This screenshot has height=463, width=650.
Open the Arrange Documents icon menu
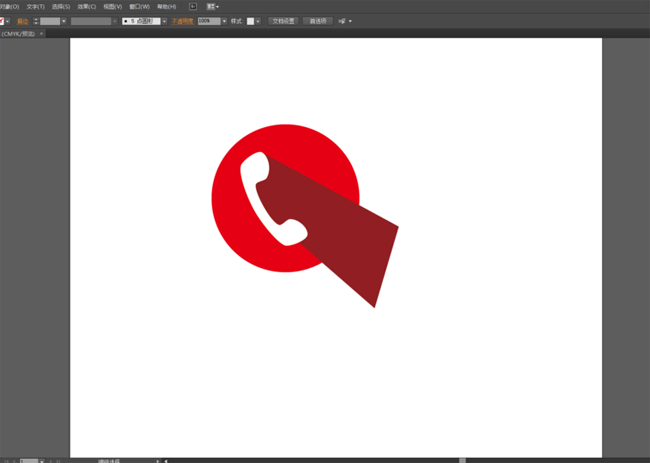(x=213, y=6)
